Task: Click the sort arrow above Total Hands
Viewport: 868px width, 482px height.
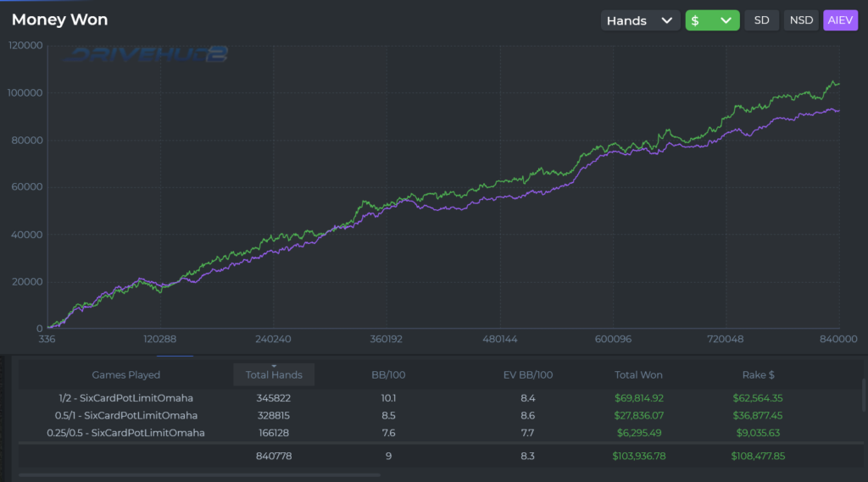Action: coord(274,366)
